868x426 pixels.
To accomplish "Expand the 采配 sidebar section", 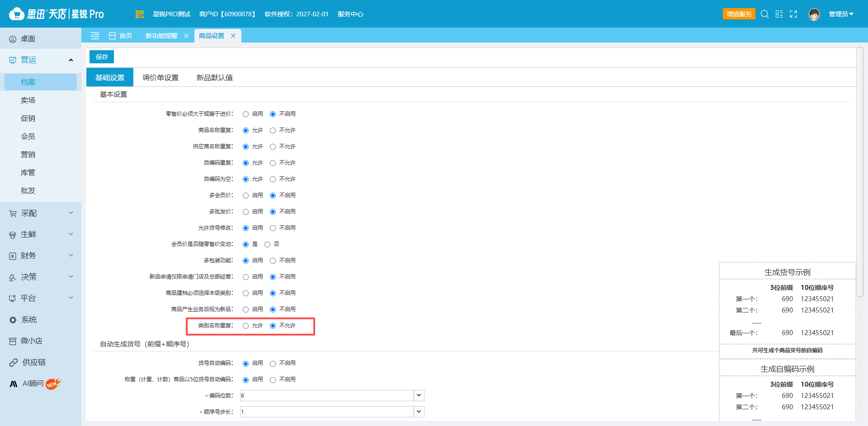I will tap(71, 213).
